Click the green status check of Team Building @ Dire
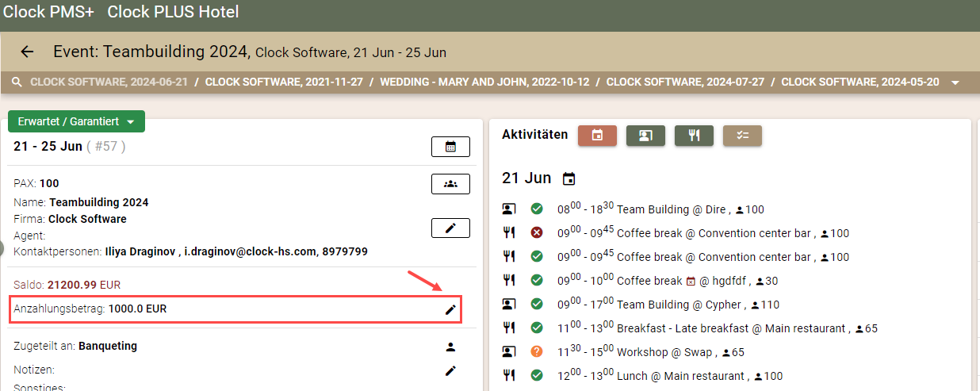 pyautogui.click(x=537, y=209)
